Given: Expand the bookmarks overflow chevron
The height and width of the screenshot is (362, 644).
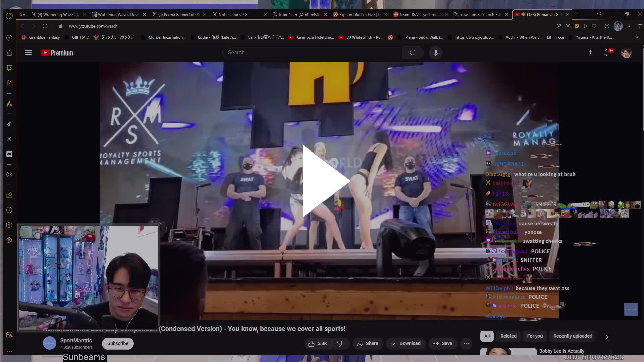Looking at the screenshot, I should (636, 37).
